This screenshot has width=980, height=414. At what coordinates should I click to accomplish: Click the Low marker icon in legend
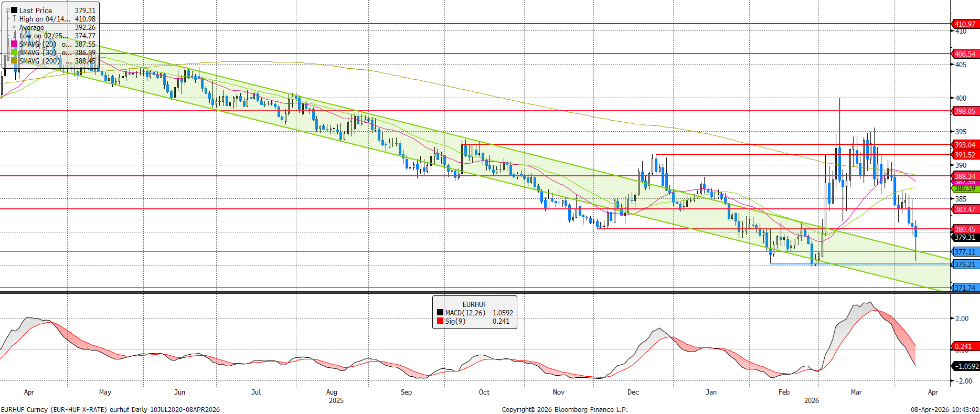coord(14,36)
